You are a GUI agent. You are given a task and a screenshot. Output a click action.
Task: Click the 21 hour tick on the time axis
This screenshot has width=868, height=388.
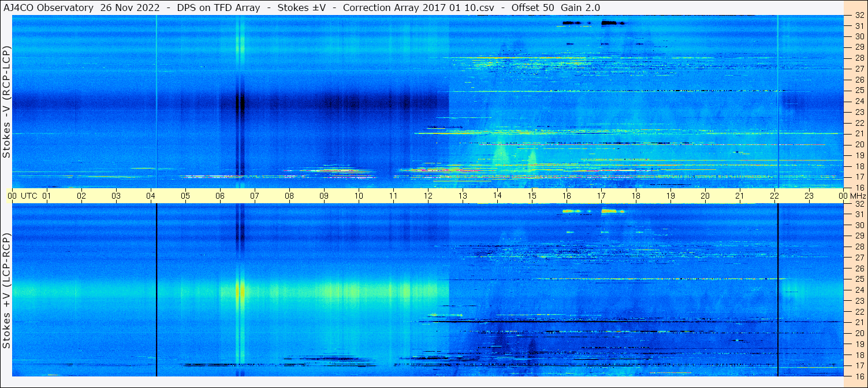pos(740,196)
